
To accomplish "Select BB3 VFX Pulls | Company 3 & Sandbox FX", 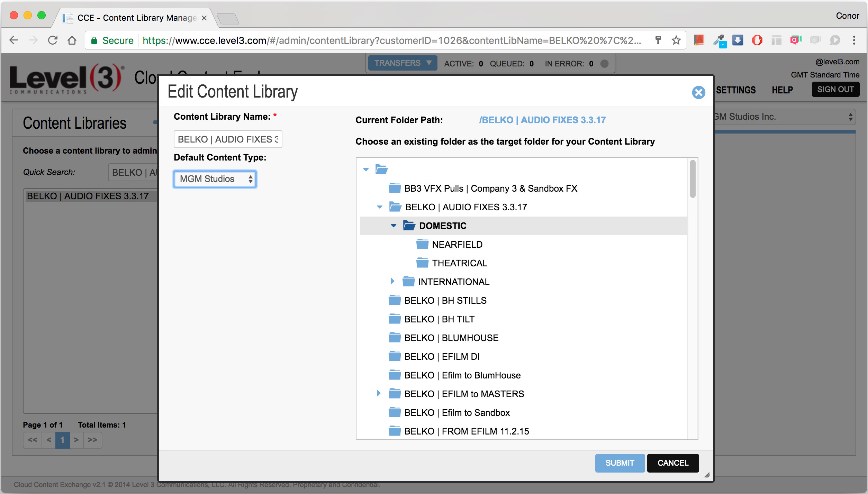I will coord(491,189).
